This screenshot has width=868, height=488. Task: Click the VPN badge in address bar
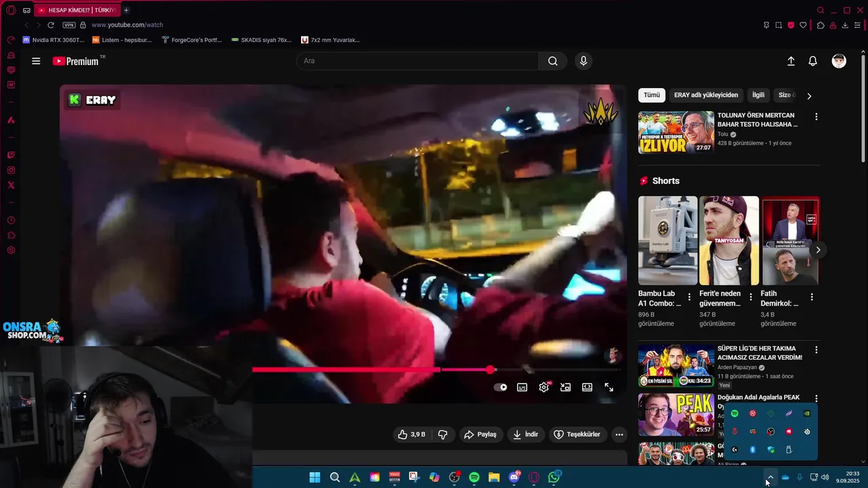coord(69,25)
